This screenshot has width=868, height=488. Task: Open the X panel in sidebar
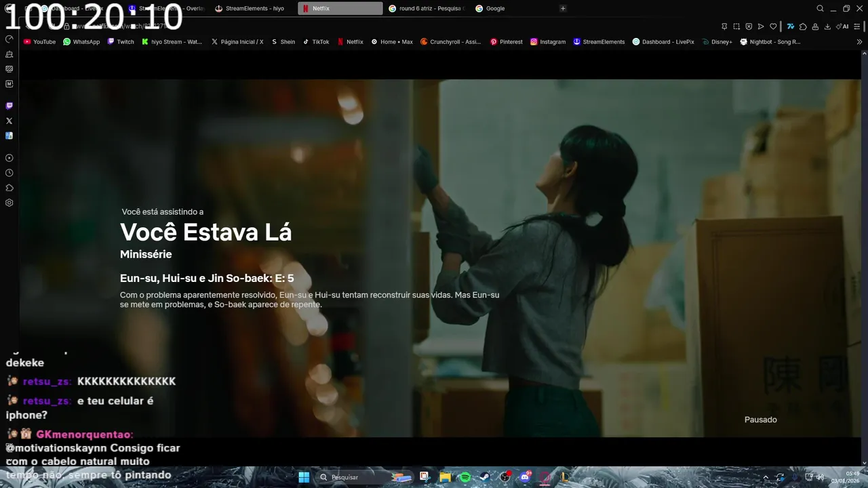[x=9, y=121]
